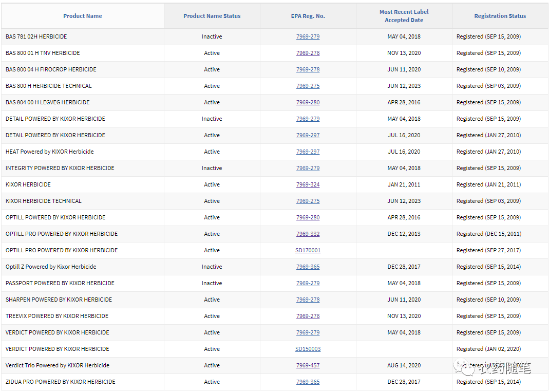This screenshot has width=549, height=392.
Task: Select Verdict Trio Powered by KIXOR Herbicide name
Action: click(58, 366)
